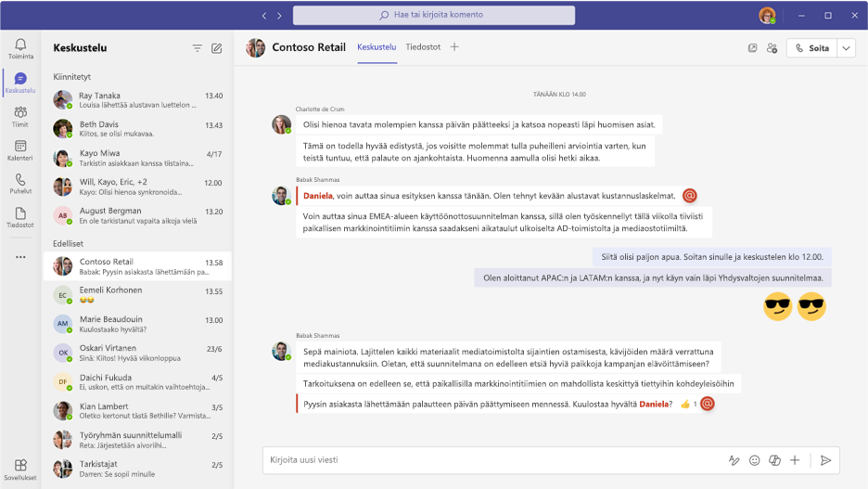Click message 'Siitä olisi paljon apua'
This screenshot has width=868, height=489.
(x=712, y=257)
